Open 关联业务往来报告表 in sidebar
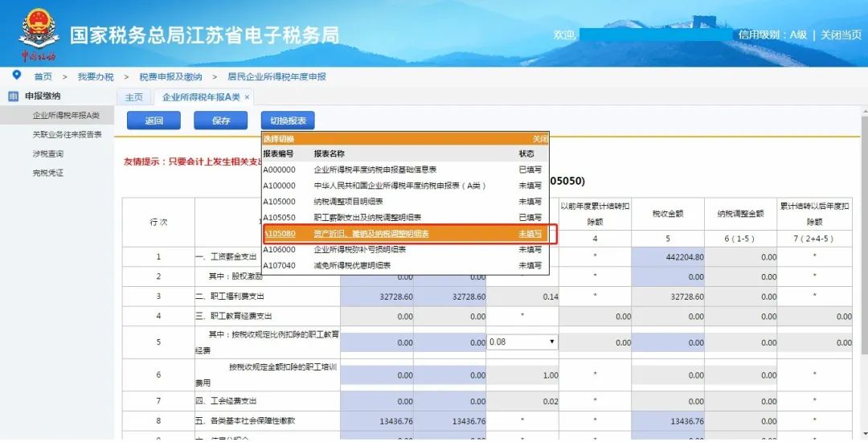 pyautogui.click(x=67, y=134)
